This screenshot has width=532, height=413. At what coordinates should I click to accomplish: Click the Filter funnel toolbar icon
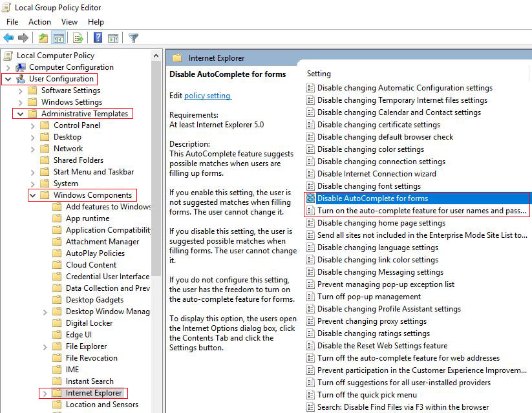[133, 37]
